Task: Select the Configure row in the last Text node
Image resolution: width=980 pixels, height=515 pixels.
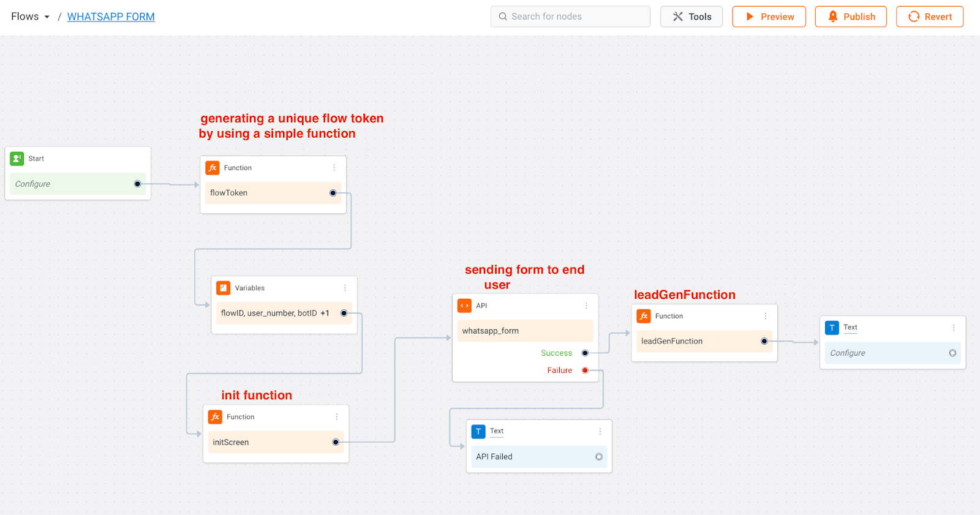Action: (893, 353)
